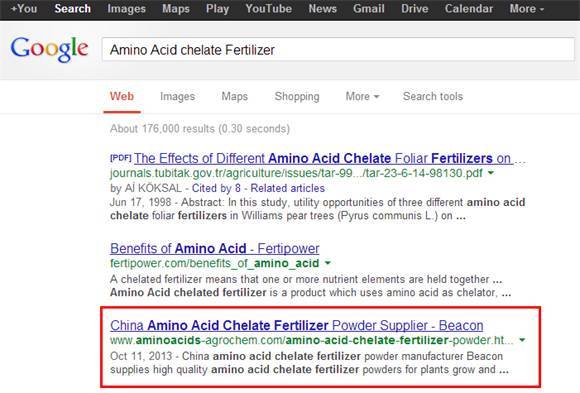
Task: Switch to the Images results tab
Action: (177, 96)
